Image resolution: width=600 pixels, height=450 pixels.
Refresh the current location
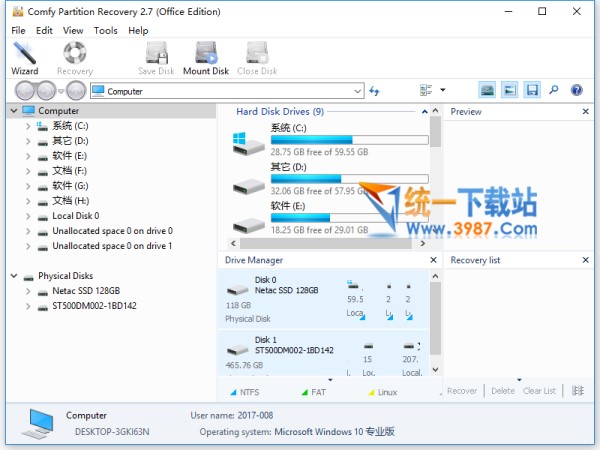(374, 91)
